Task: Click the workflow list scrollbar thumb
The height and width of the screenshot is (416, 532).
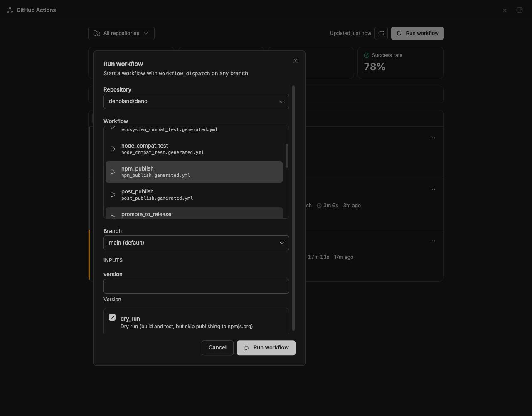Action: [x=287, y=156]
